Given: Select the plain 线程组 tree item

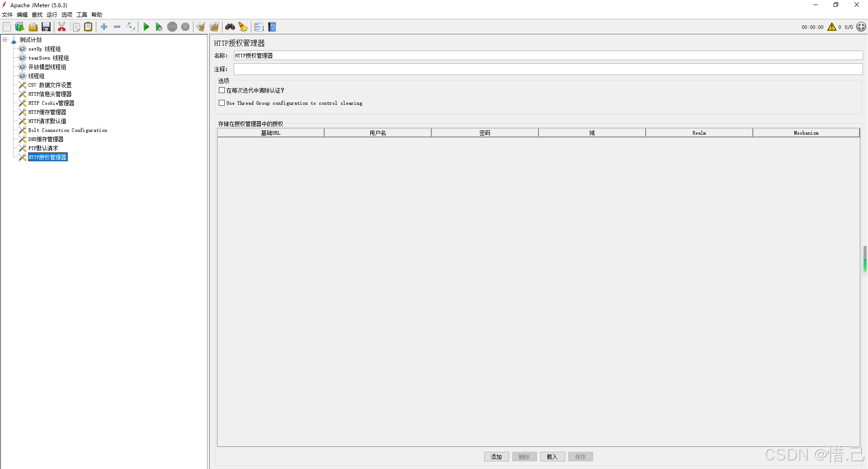Looking at the screenshot, I should tap(36, 76).
